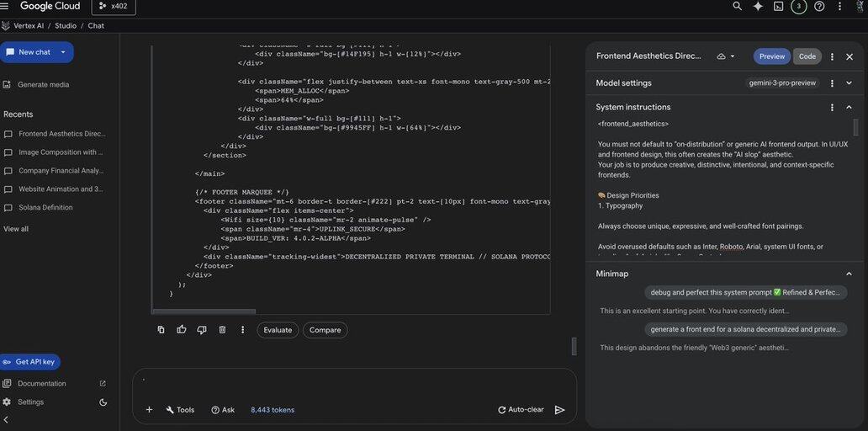The image size is (868, 431).
Task: Collapse the System instructions section
Action: tap(849, 108)
